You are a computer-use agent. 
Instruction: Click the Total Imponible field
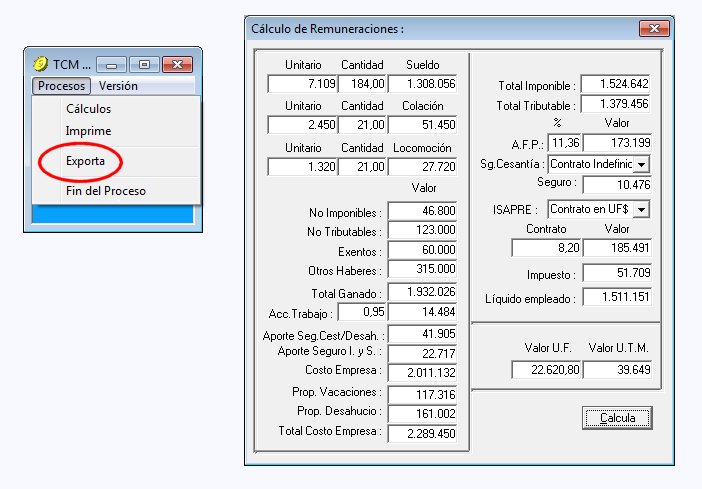pyautogui.click(x=616, y=84)
